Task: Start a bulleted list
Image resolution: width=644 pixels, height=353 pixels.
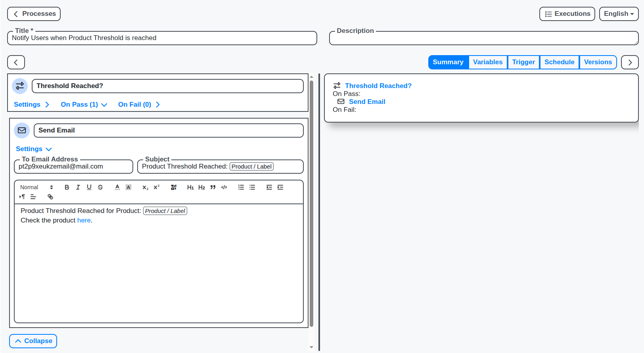Action: tap(252, 187)
